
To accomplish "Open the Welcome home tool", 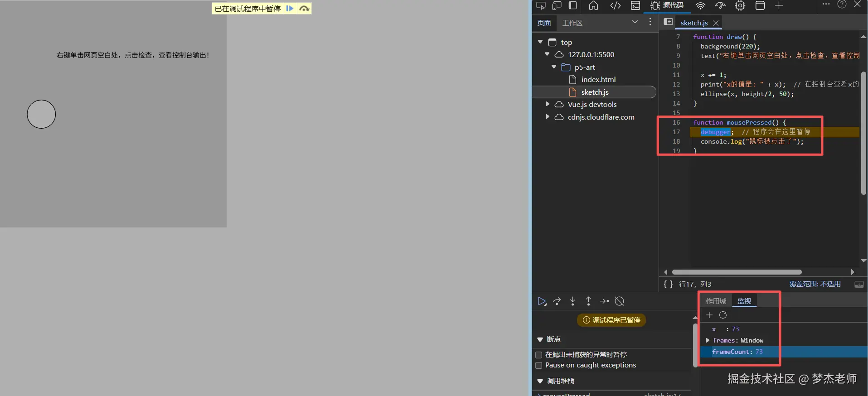I will click(593, 5).
